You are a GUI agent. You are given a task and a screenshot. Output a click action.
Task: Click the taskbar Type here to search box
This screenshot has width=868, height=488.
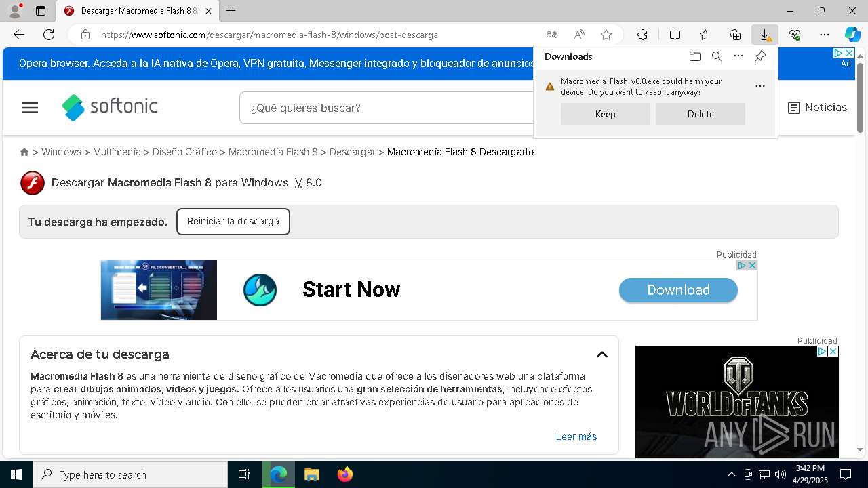pyautogui.click(x=130, y=474)
